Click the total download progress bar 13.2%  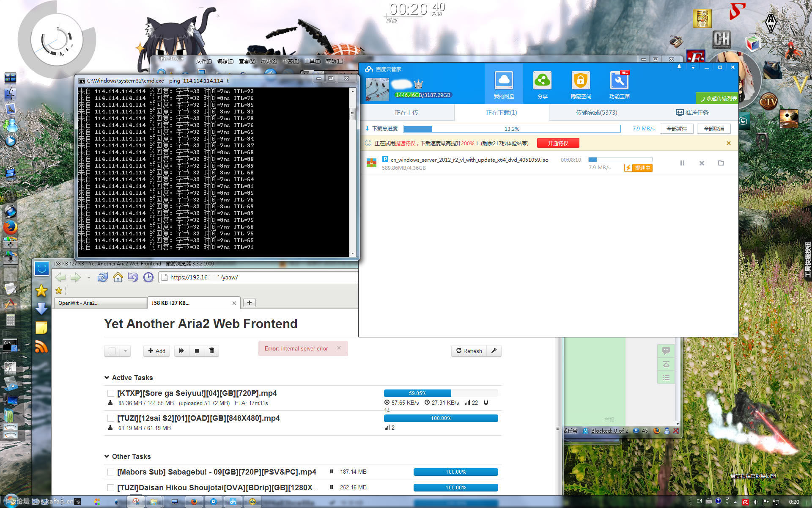(x=512, y=129)
